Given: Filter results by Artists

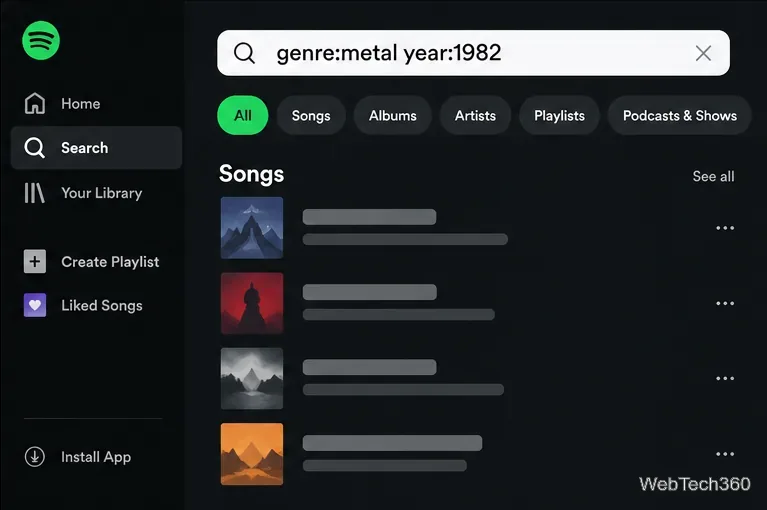Looking at the screenshot, I should click(475, 115).
